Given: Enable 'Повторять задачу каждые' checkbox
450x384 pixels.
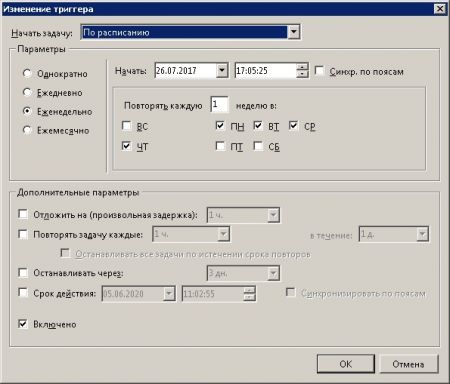Looking at the screenshot, I should [x=23, y=234].
